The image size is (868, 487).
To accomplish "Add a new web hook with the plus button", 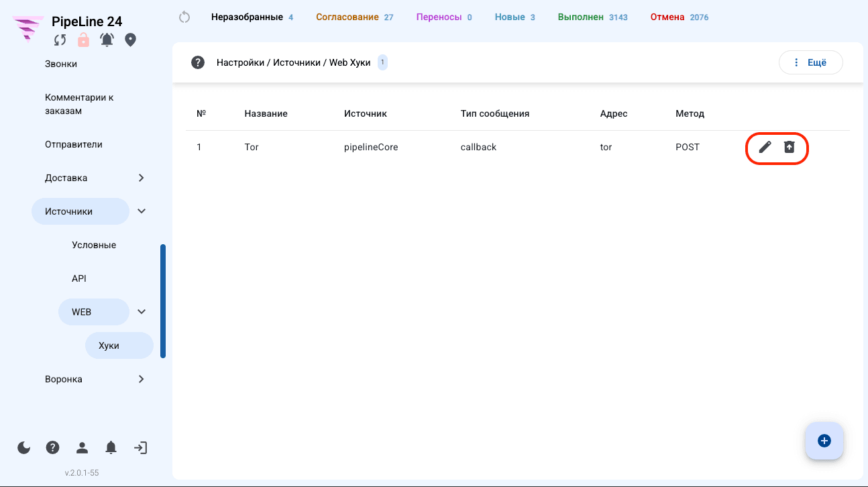I will point(824,441).
